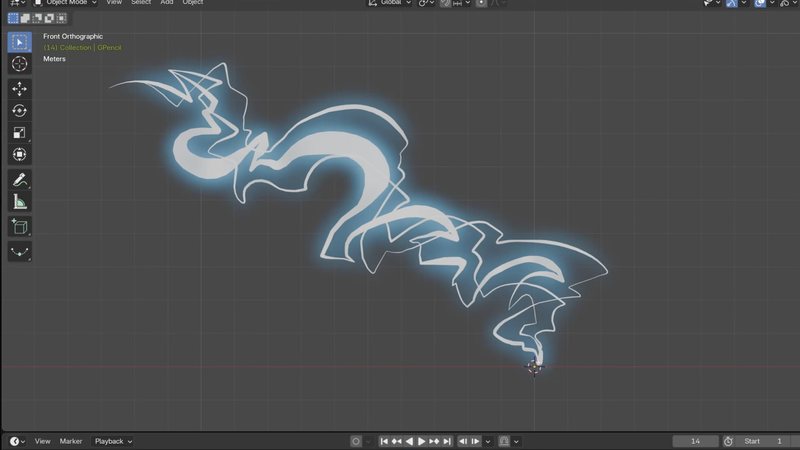Expand the keying set dropdown arrow
800x450 pixels.
[x=516, y=441]
